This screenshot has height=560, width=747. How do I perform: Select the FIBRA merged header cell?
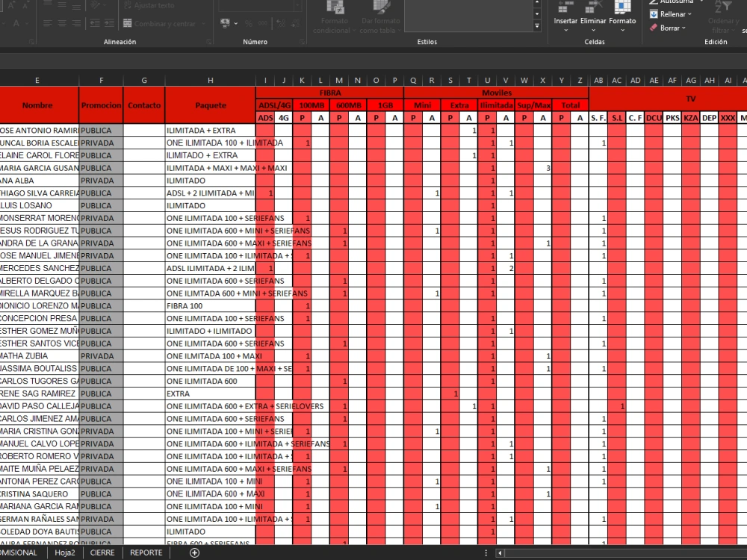[329, 93]
